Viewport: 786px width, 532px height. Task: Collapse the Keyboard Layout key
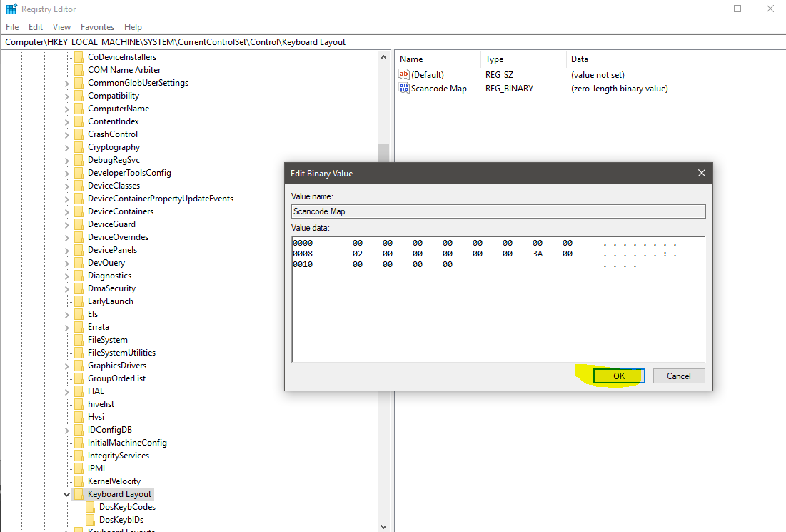tap(66, 493)
